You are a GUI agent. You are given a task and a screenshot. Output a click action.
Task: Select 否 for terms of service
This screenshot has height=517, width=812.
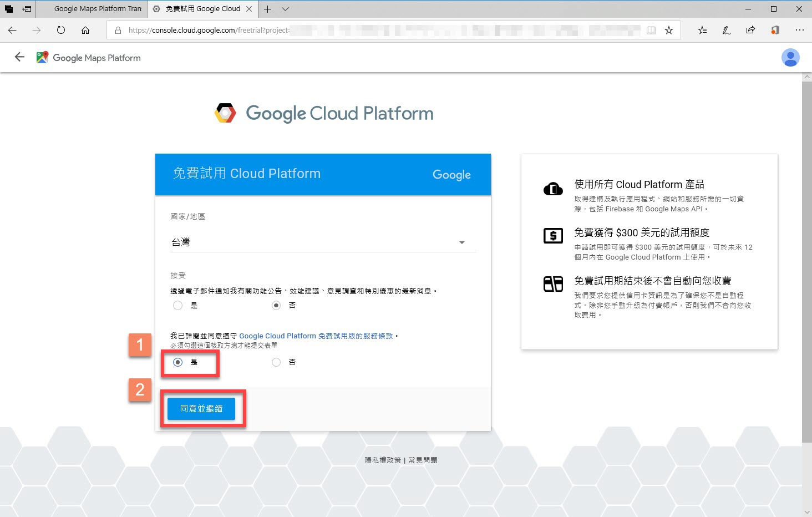point(276,362)
